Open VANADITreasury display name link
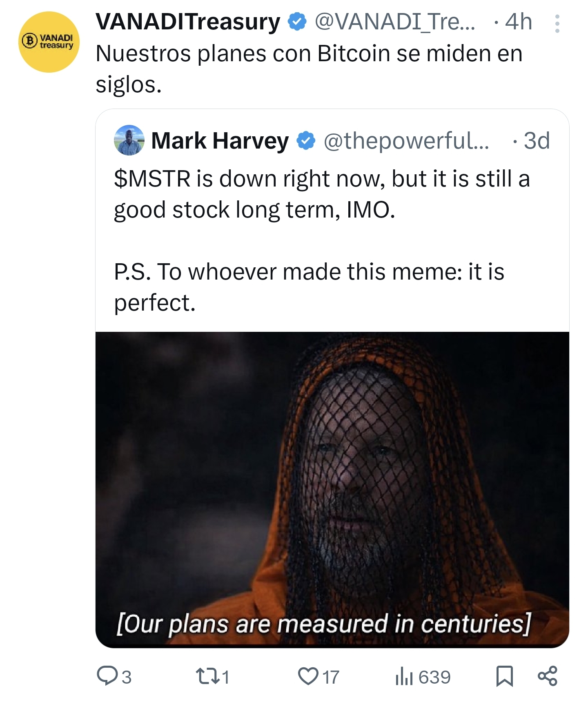This screenshot has height=702, width=588. [188, 22]
